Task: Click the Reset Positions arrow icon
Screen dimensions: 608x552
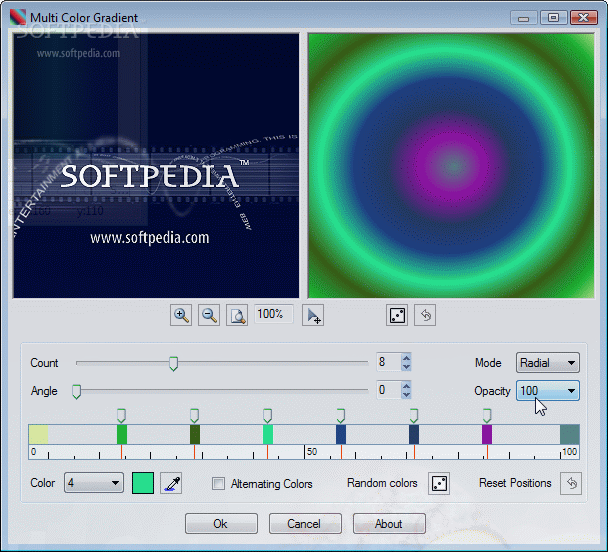Action: tap(571, 483)
